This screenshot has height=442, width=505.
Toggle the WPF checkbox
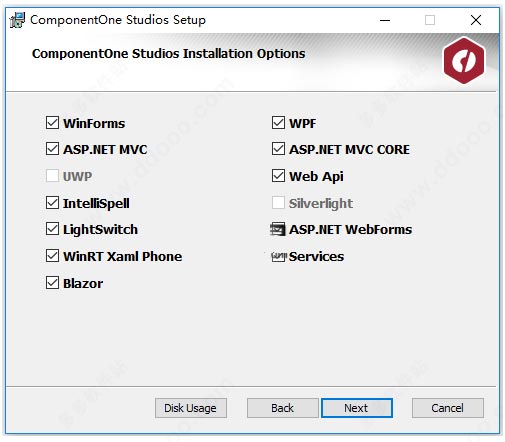coord(278,123)
